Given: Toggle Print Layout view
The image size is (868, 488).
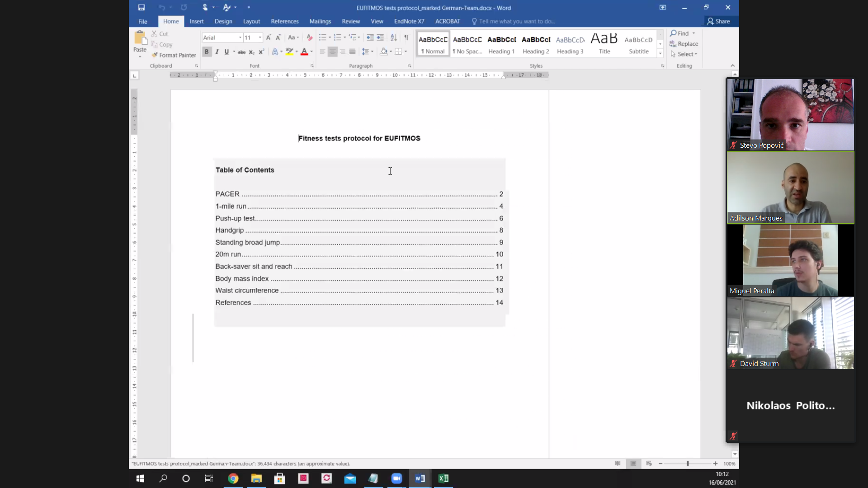Looking at the screenshot, I should pyautogui.click(x=633, y=463).
